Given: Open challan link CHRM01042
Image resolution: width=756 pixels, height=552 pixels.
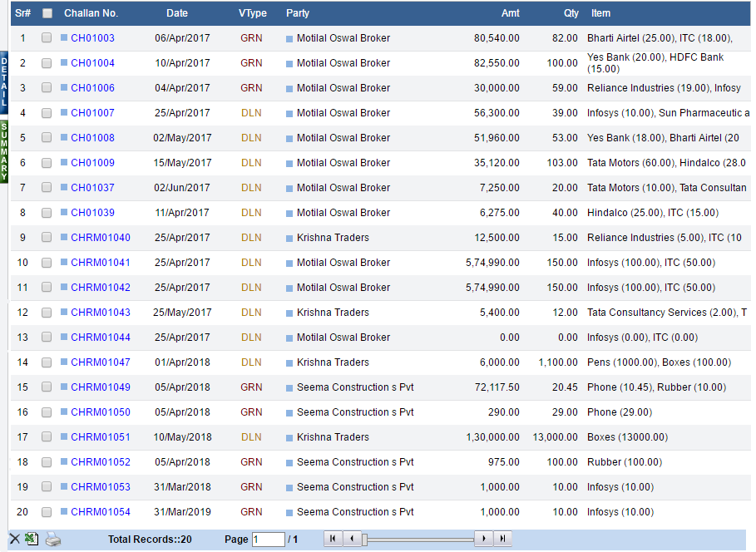Looking at the screenshot, I should click(x=101, y=288).
